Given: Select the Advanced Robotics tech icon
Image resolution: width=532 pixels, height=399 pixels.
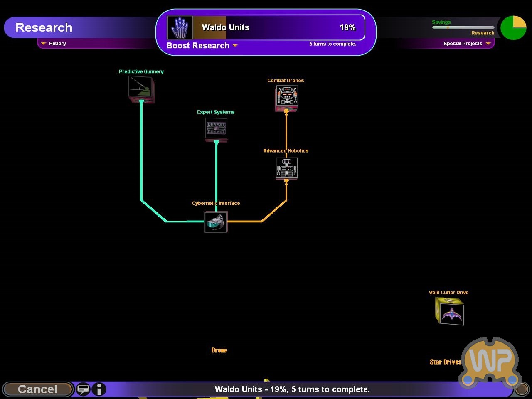Looking at the screenshot, I should [286, 168].
